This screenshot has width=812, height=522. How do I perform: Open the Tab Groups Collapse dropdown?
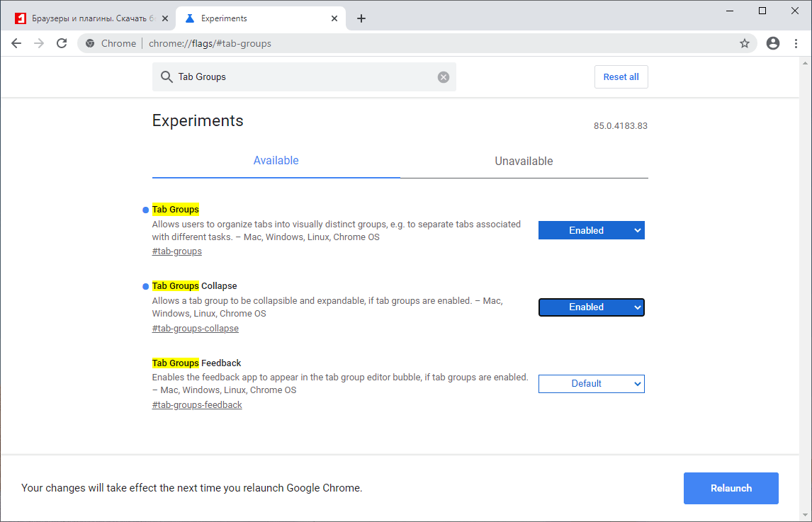coord(591,307)
